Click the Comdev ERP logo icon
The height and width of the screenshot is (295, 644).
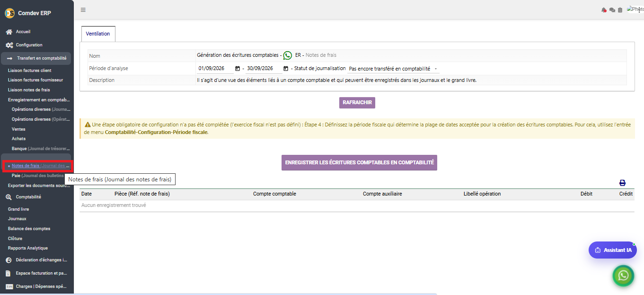click(9, 13)
